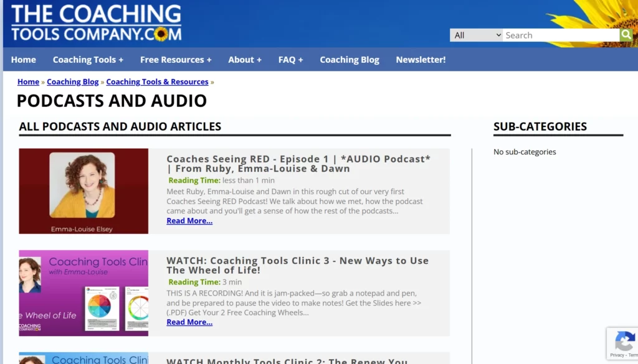Image resolution: width=638 pixels, height=364 pixels.
Task: Open the Coaching Tools Clinic 3 article title
Action: [297, 266]
